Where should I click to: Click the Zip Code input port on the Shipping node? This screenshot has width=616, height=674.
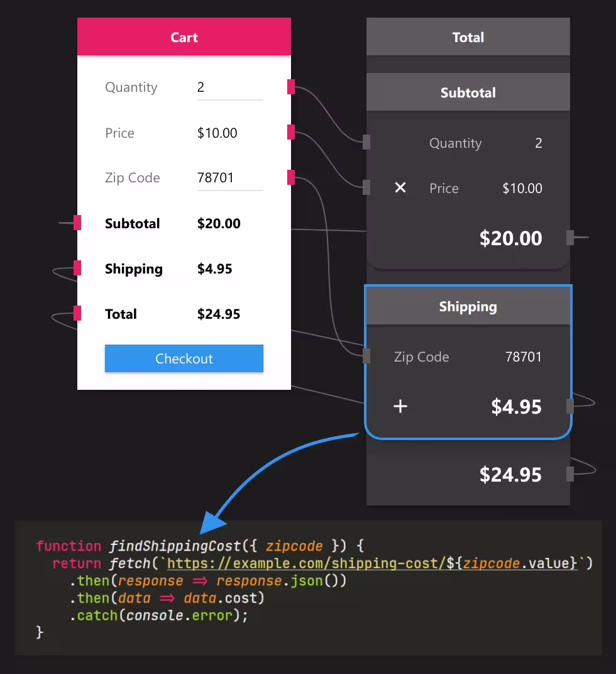pyautogui.click(x=368, y=355)
